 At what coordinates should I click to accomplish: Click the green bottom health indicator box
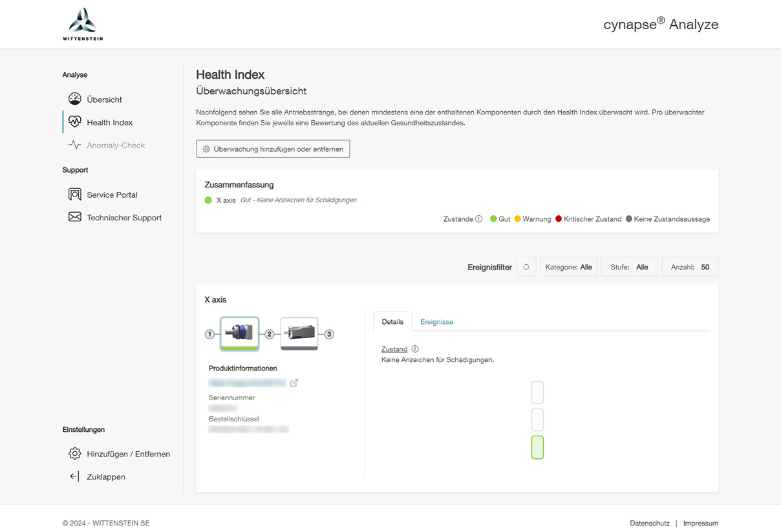coord(537,447)
